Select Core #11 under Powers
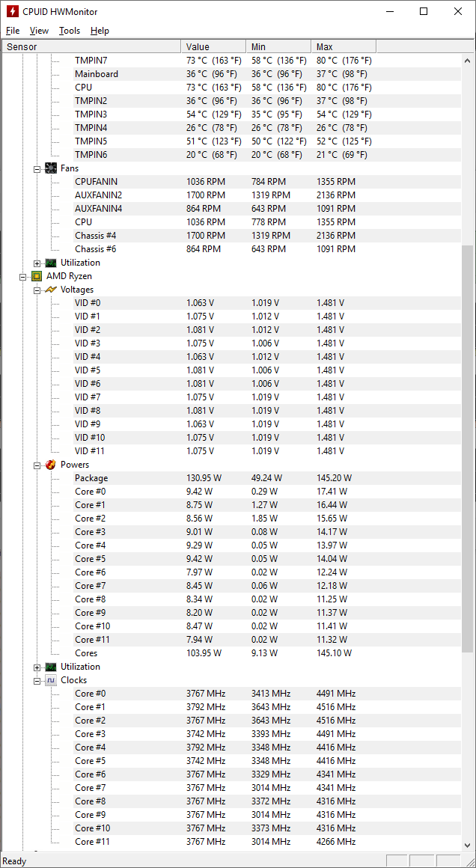 (x=266, y=639)
